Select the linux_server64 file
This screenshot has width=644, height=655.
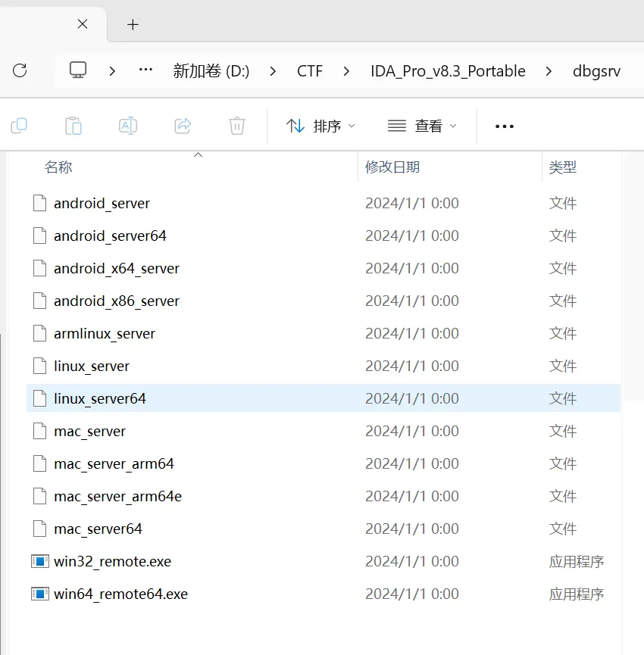[x=100, y=398]
